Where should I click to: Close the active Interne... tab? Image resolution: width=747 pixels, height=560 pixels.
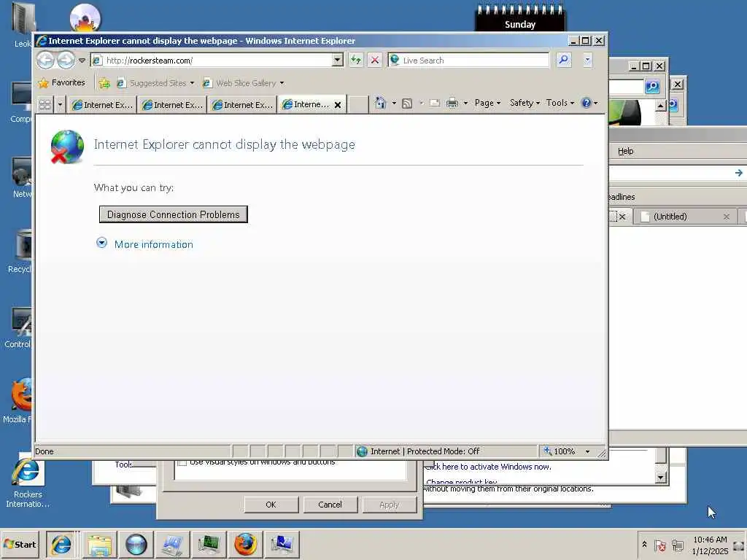click(338, 105)
